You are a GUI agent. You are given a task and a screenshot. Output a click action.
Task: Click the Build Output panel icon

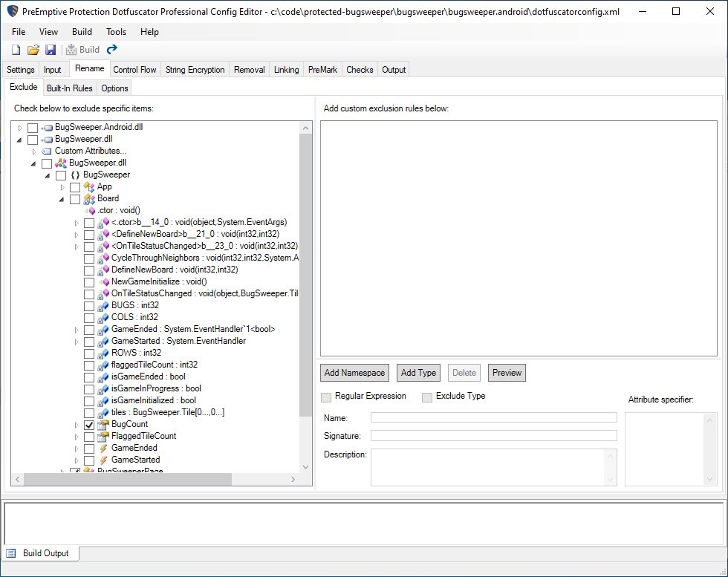(x=11, y=553)
